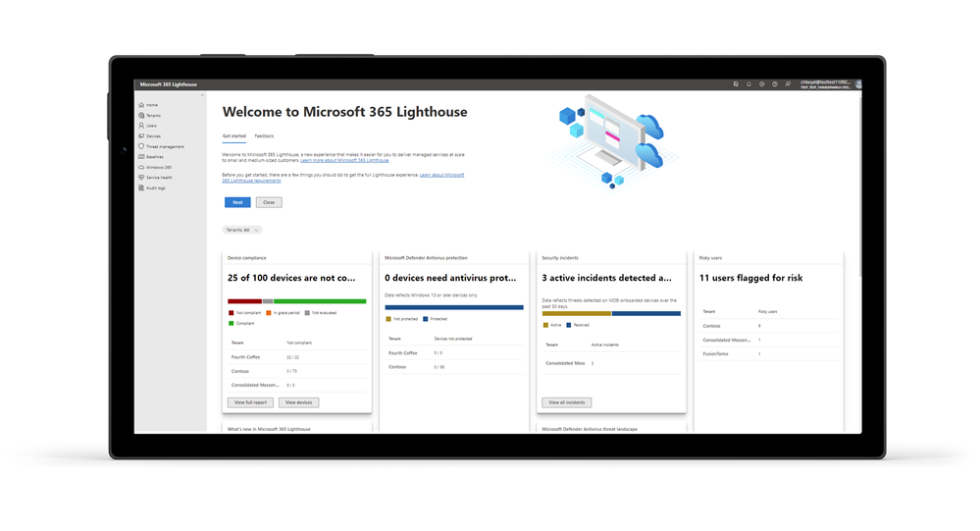Click Learn more about Microsoft 365 Lighthouse link
This screenshot has width=980, height=531.
coord(344,161)
